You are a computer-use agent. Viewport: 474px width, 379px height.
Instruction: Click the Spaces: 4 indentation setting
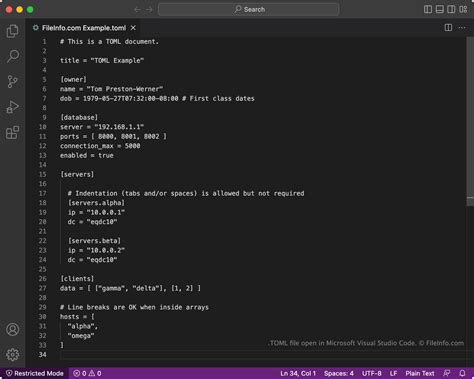[339, 373]
